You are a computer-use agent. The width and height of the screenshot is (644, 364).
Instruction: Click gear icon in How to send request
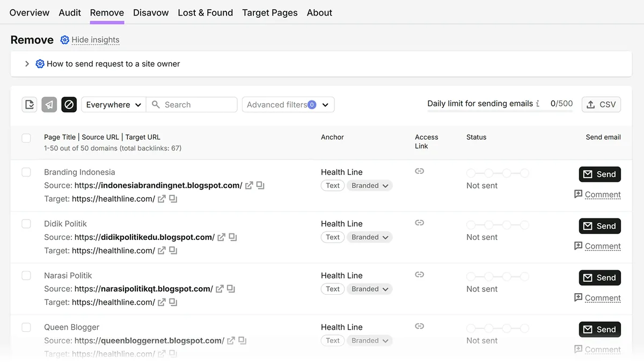point(40,64)
